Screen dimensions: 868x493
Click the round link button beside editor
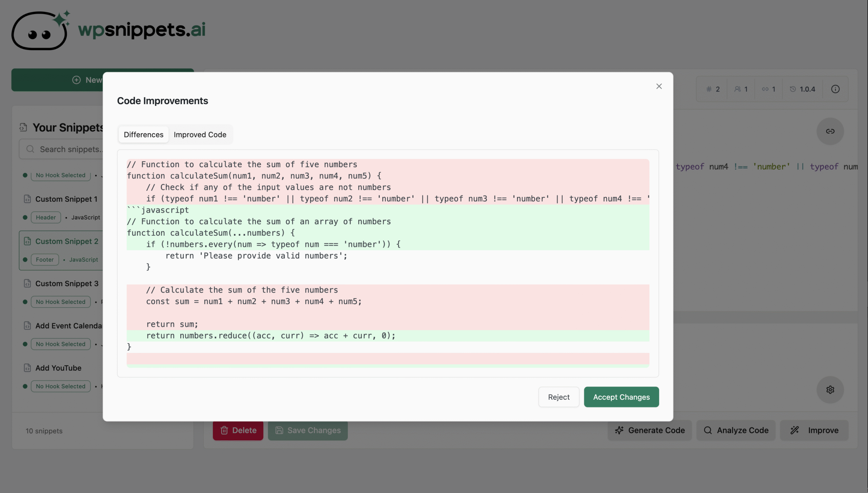[830, 131]
